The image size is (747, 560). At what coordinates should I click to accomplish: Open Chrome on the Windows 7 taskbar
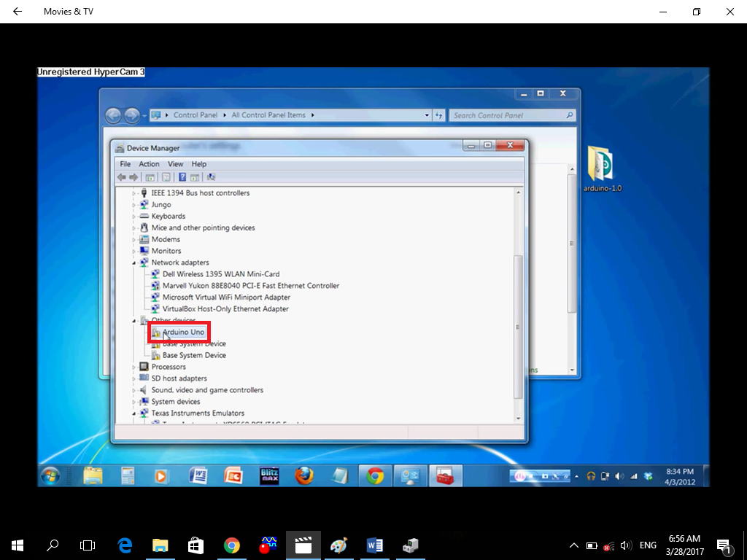point(375,475)
